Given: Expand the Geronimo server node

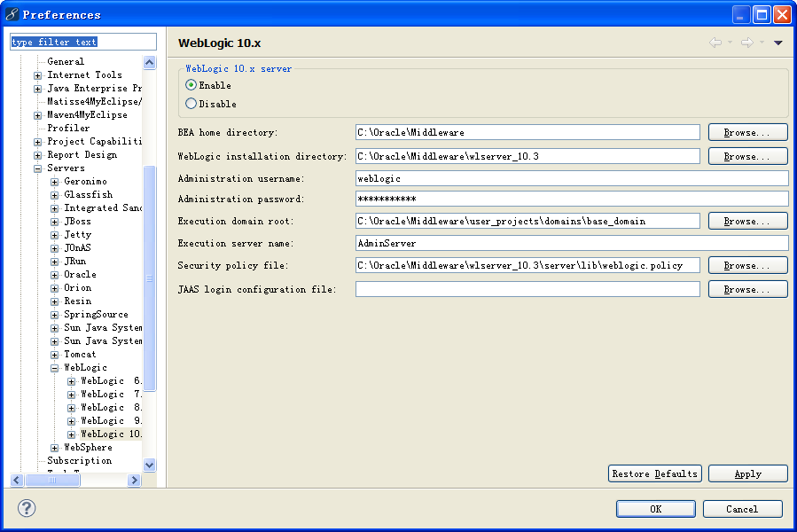Looking at the screenshot, I should tap(54, 182).
